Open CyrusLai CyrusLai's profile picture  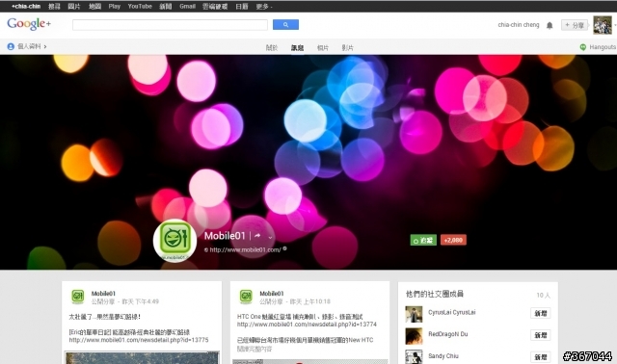[414, 314]
